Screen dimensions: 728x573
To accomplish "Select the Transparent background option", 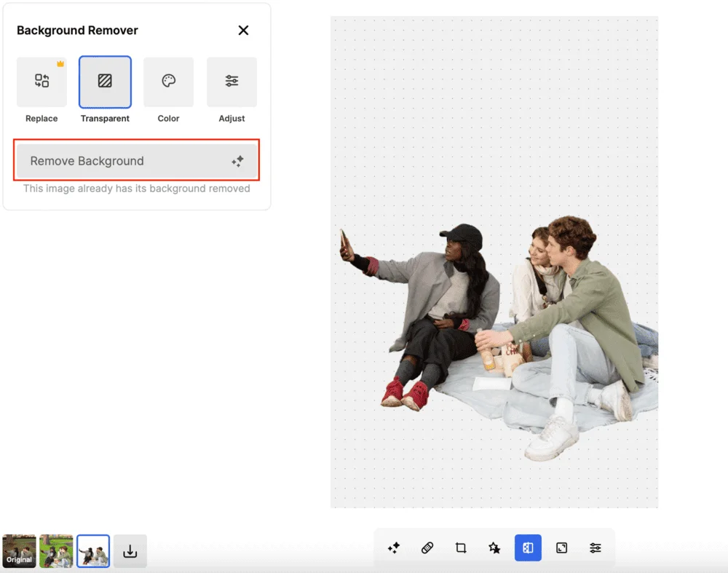I will coord(105,82).
